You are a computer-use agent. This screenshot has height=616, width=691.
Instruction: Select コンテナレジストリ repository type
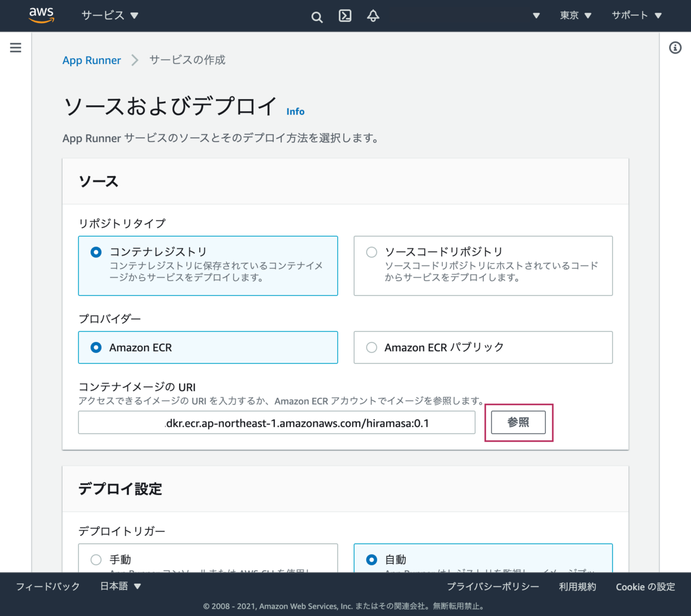click(208, 265)
